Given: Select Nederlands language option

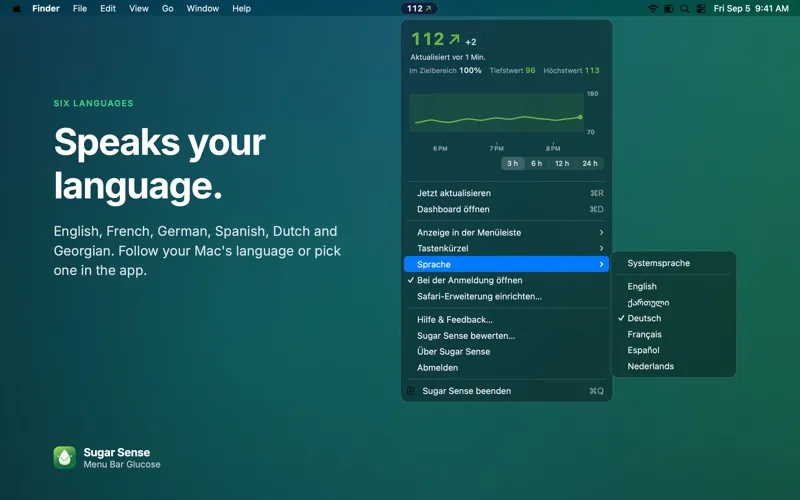Looking at the screenshot, I should tap(673, 366).
